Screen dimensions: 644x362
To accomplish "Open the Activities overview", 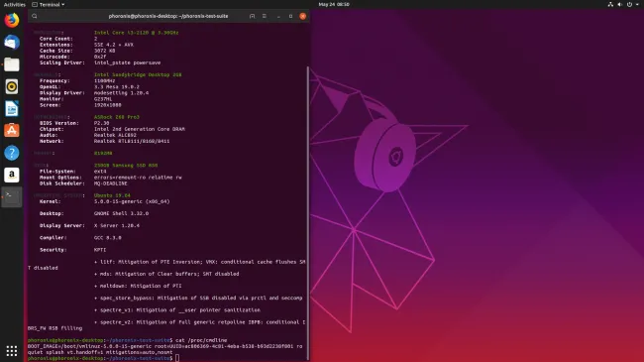I will click(x=15, y=5).
